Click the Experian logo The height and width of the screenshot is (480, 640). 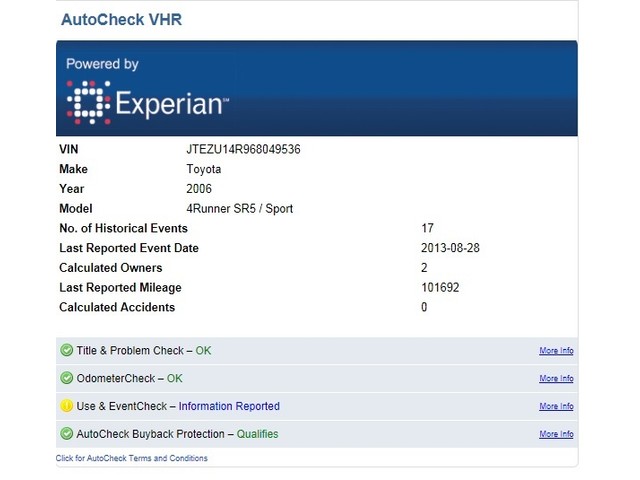[x=147, y=102]
